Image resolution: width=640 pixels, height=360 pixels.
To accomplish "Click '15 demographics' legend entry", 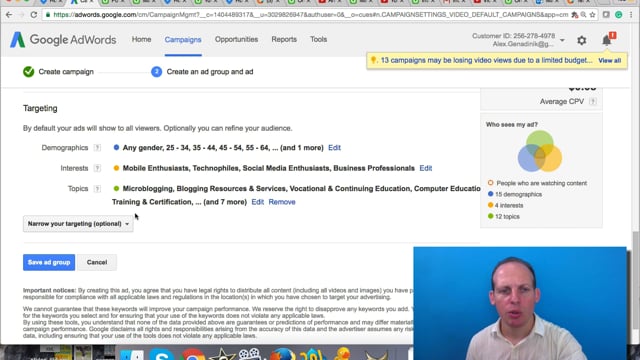I will coord(518,194).
